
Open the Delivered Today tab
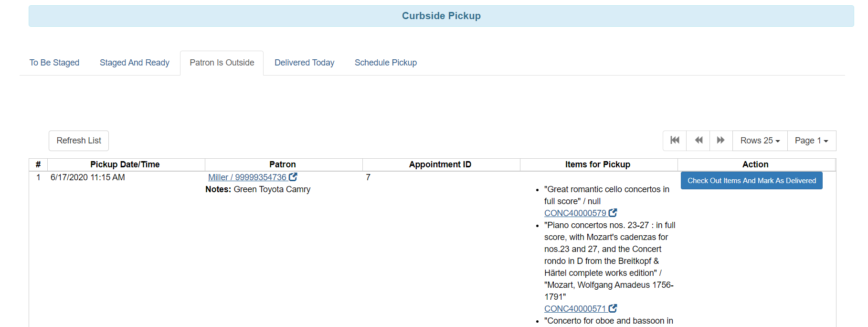(304, 63)
